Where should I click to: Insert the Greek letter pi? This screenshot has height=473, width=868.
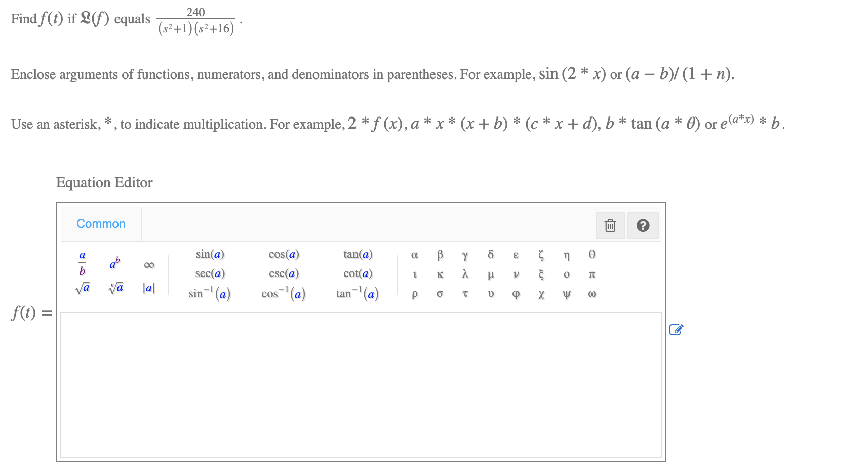(591, 274)
